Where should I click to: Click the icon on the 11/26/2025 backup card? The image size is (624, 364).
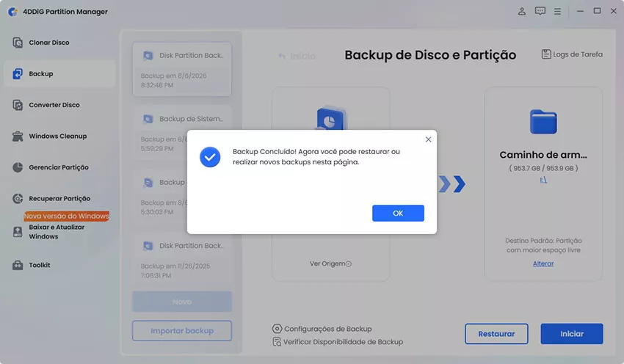148,246
